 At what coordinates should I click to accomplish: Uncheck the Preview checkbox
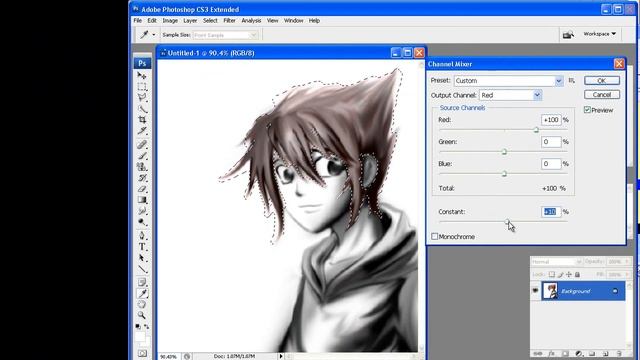(587, 110)
